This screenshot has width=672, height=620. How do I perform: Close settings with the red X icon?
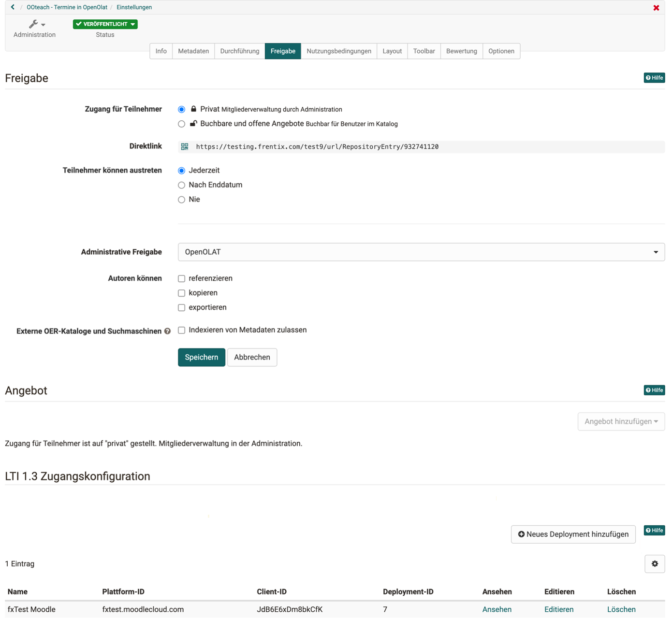[656, 8]
